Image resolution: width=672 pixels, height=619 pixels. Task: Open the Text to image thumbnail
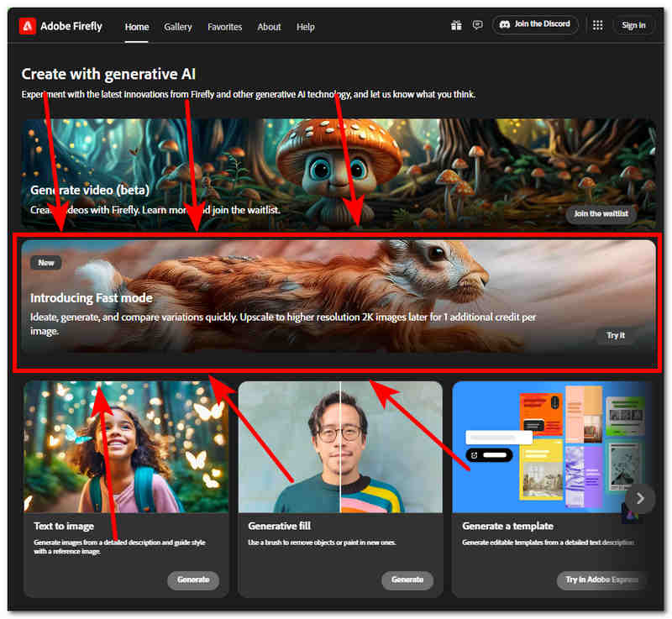tap(126, 447)
